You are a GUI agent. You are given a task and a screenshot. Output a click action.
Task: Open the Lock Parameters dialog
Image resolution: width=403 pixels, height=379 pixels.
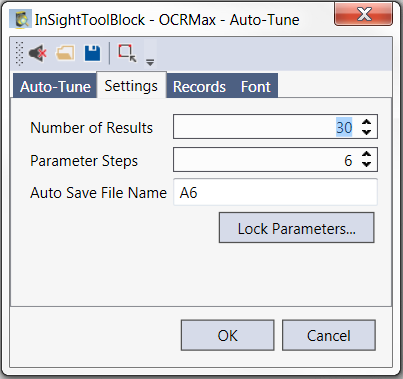click(x=297, y=228)
